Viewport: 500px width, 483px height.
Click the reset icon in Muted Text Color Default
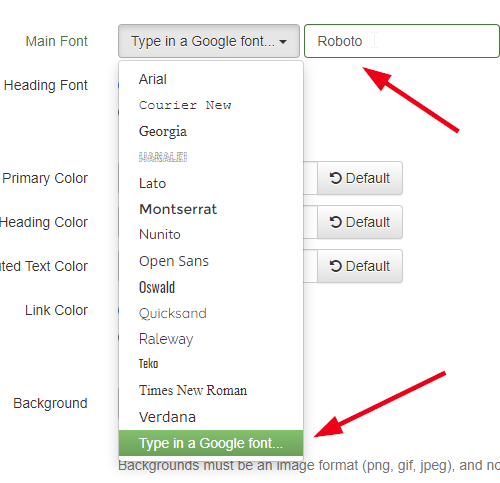tap(336, 266)
